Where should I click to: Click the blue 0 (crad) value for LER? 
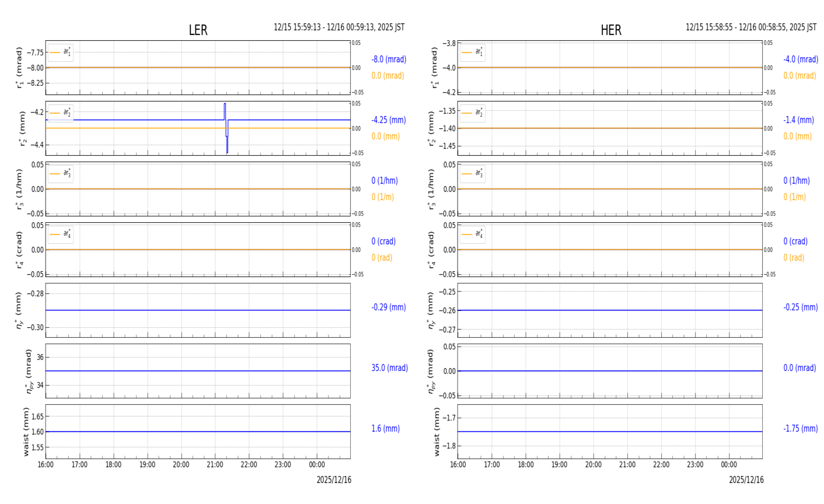tap(383, 242)
